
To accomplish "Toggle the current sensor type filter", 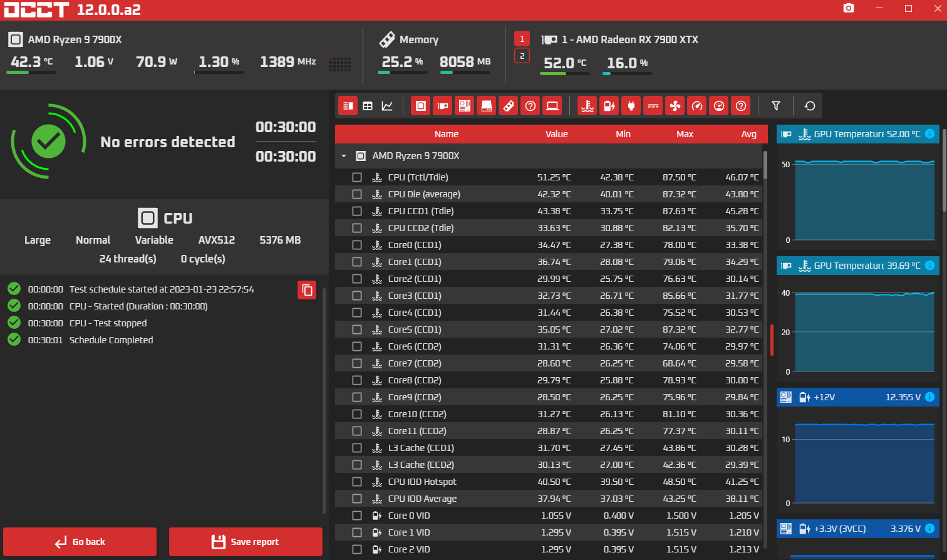I will [x=653, y=106].
